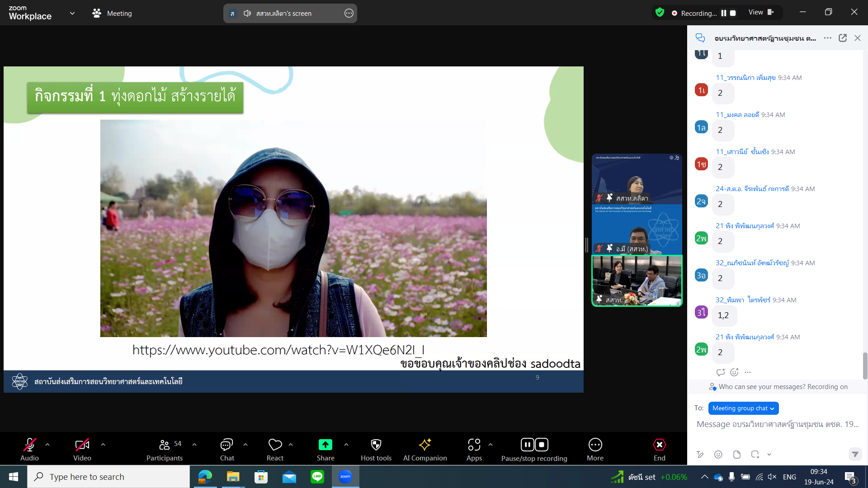Click sender name 24-ส.ต.อ. จีระพันธ์ กะการดี
This screenshot has height=488, width=868.
[x=752, y=188]
